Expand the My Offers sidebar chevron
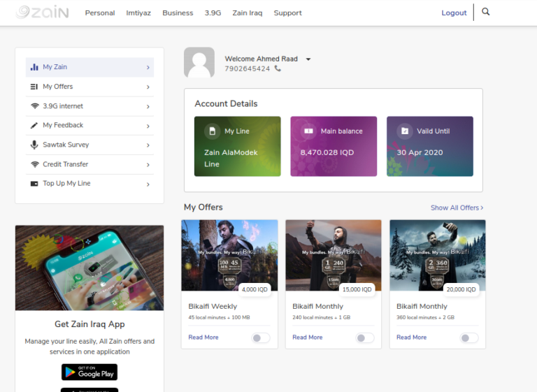 (148, 87)
